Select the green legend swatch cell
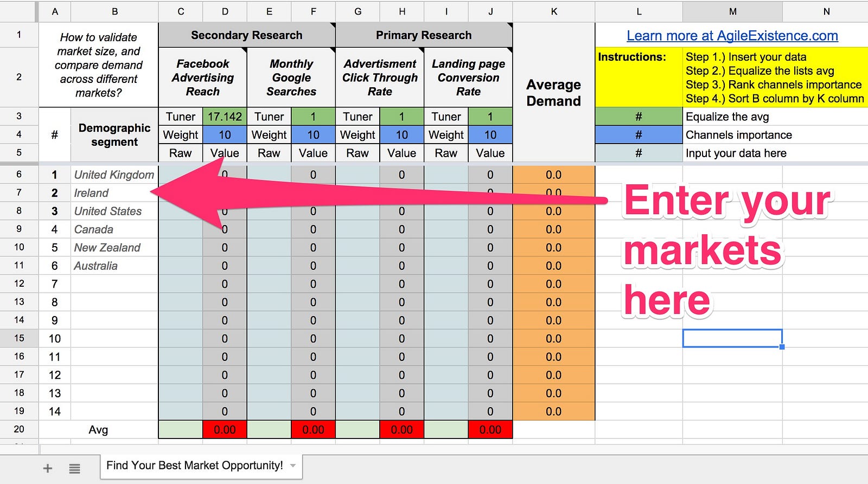 (639, 117)
